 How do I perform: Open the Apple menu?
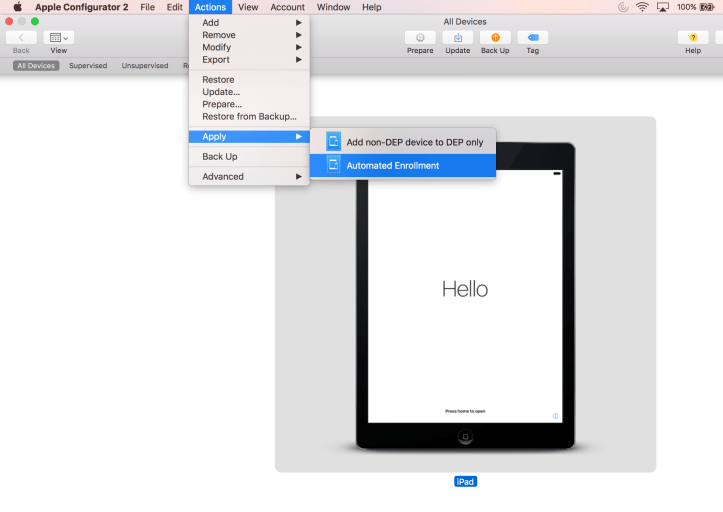[x=18, y=7]
